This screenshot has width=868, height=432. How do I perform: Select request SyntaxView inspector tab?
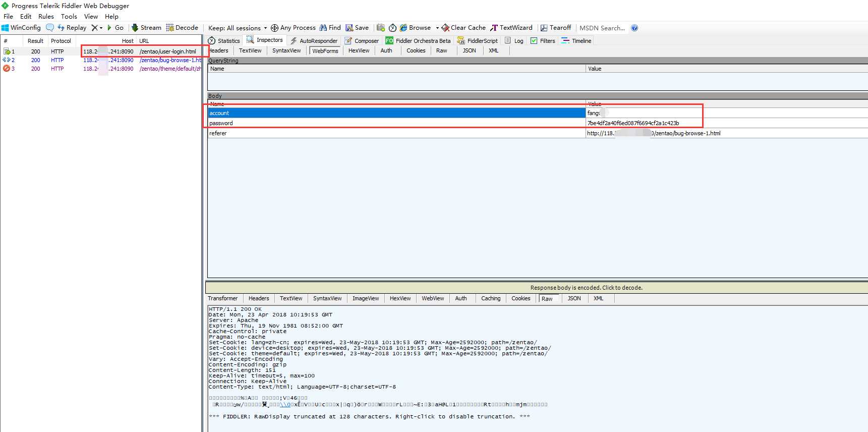pos(286,50)
